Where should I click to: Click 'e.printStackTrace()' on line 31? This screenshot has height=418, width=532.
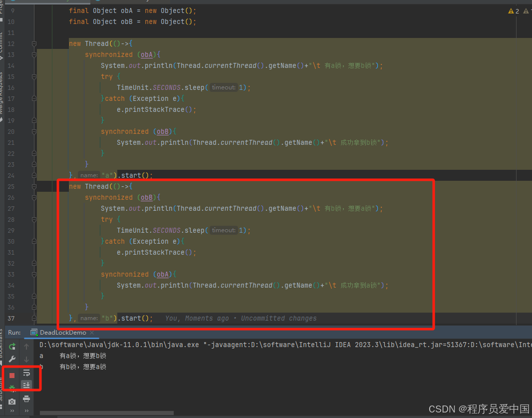tap(154, 253)
